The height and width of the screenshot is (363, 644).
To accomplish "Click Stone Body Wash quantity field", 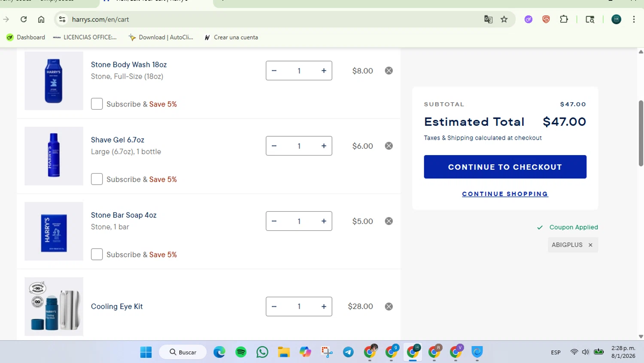I will tap(299, 70).
